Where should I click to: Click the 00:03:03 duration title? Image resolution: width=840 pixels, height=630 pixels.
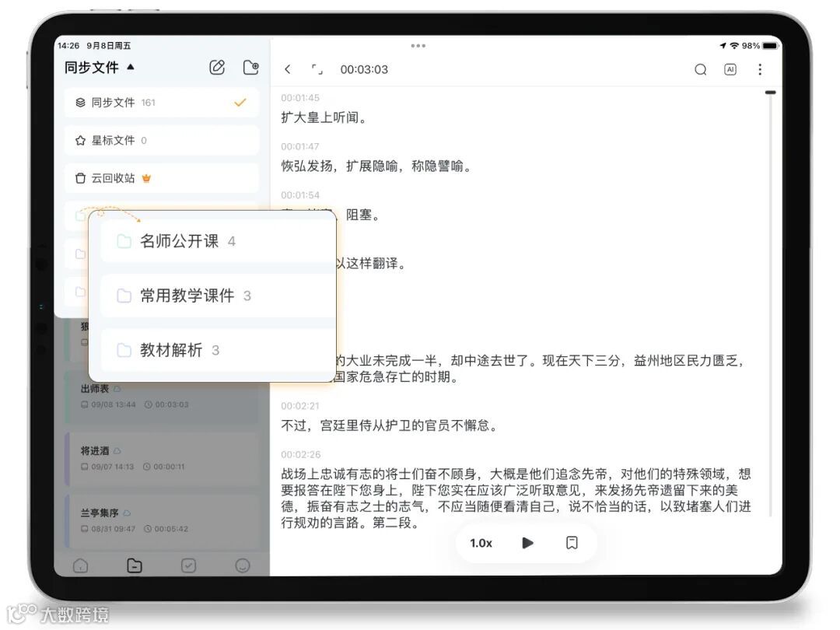[x=364, y=70]
